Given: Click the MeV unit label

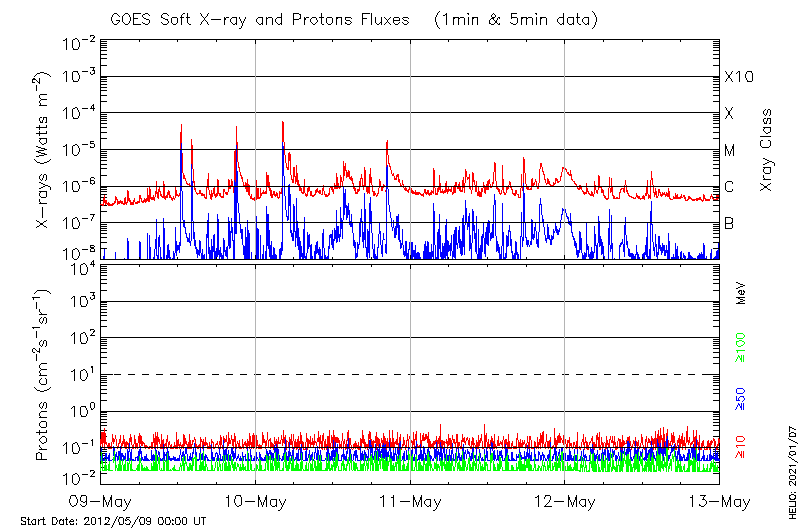Looking at the screenshot, I should point(742,294).
